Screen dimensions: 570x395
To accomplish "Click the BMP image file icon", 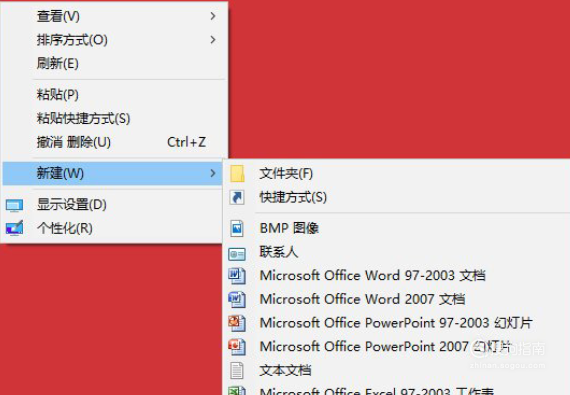I will click(237, 229).
